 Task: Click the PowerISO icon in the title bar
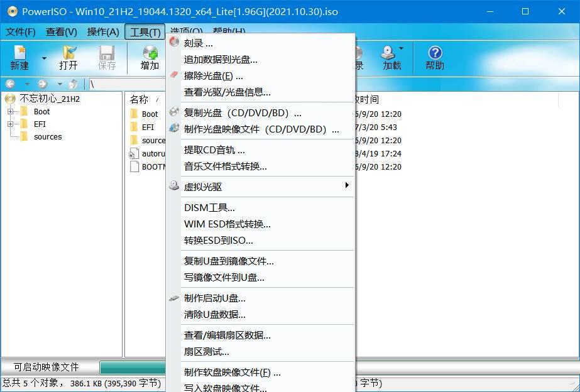[x=12, y=11]
